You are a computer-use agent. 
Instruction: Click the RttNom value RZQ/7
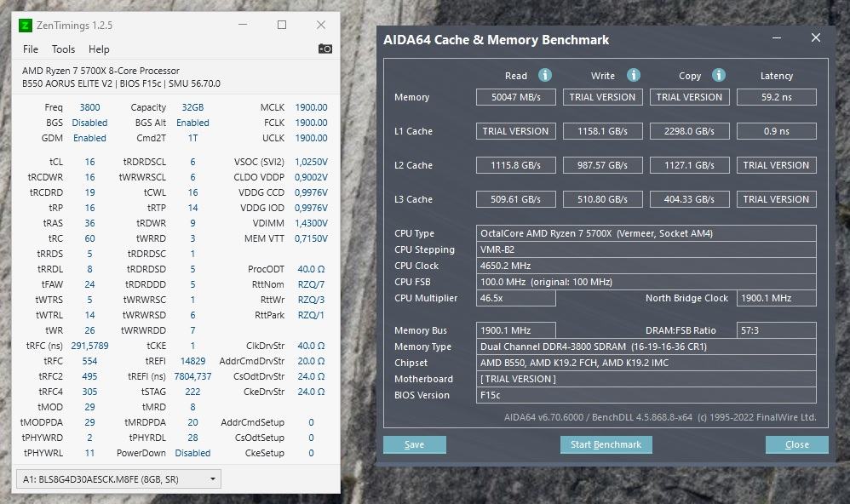click(x=311, y=284)
